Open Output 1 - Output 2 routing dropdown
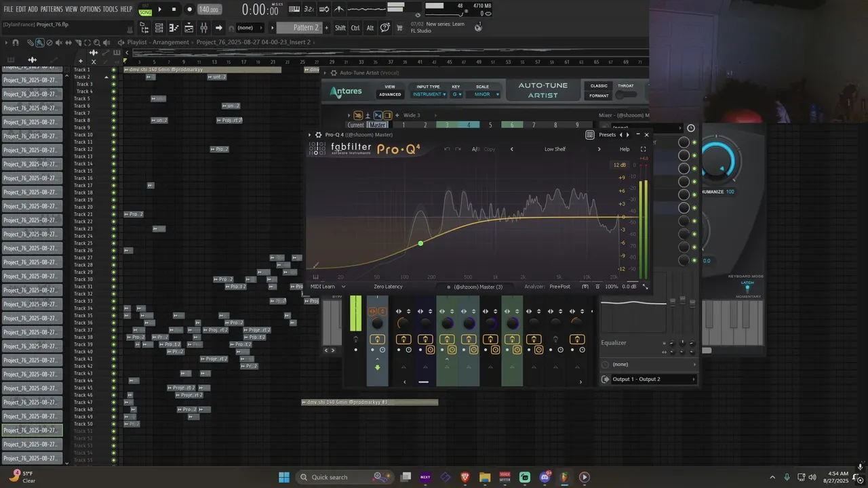 pyautogui.click(x=648, y=379)
